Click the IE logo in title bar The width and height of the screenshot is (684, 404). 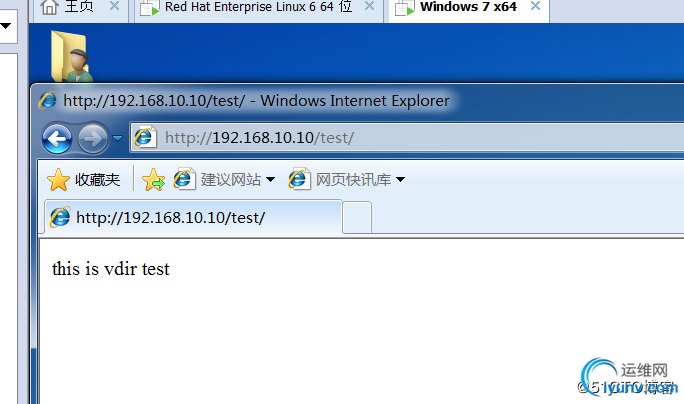(48, 100)
